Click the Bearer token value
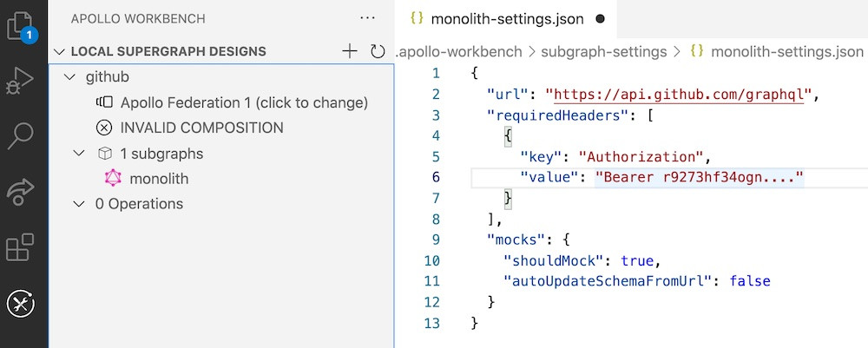Screen dimensions: 868x348 click(x=699, y=178)
